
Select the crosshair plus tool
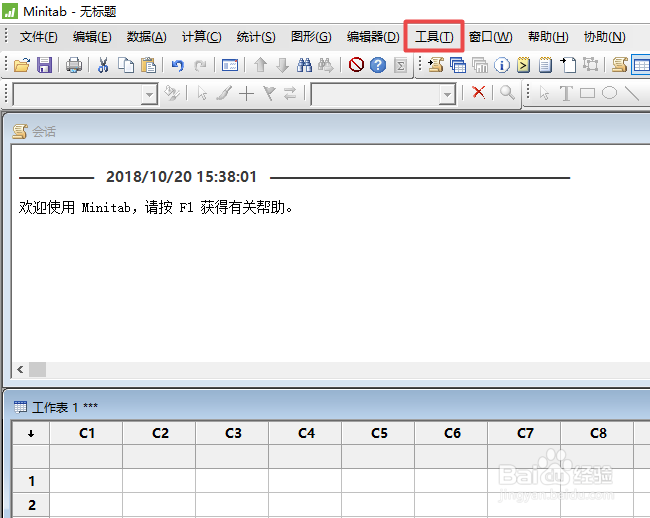coord(246,94)
